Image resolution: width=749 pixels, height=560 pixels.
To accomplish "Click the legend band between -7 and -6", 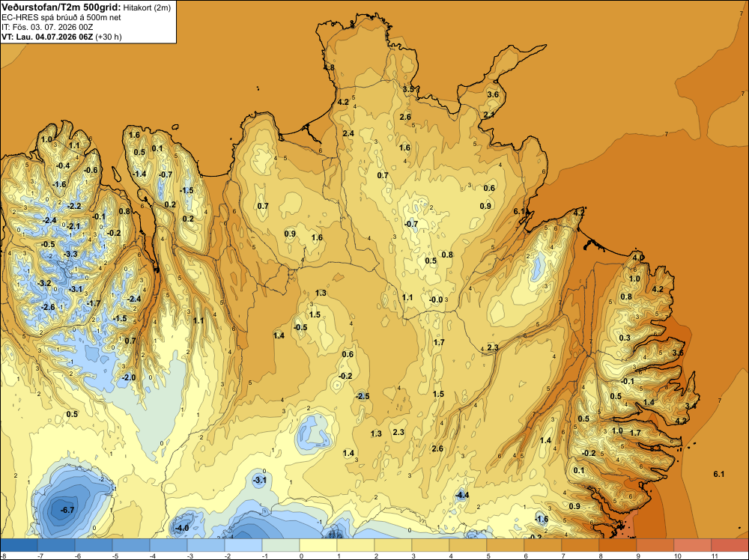I will click(56, 545).
